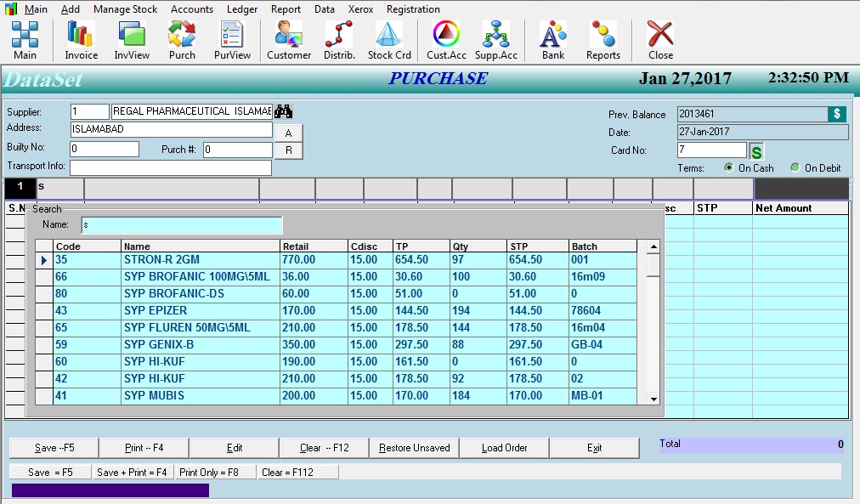
Task: Click the Load Order button
Action: coord(504,448)
